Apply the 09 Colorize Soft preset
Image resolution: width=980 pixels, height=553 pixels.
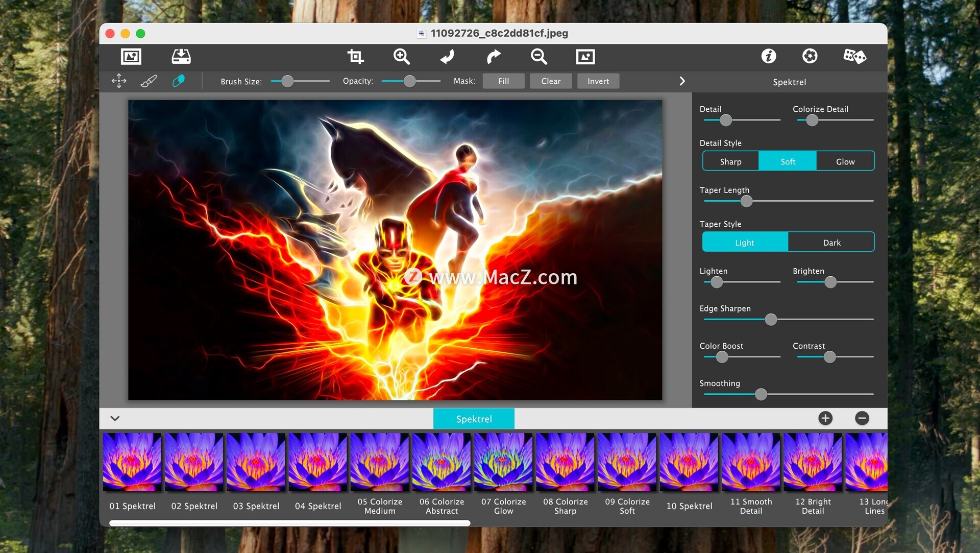click(x=627, y=462)
